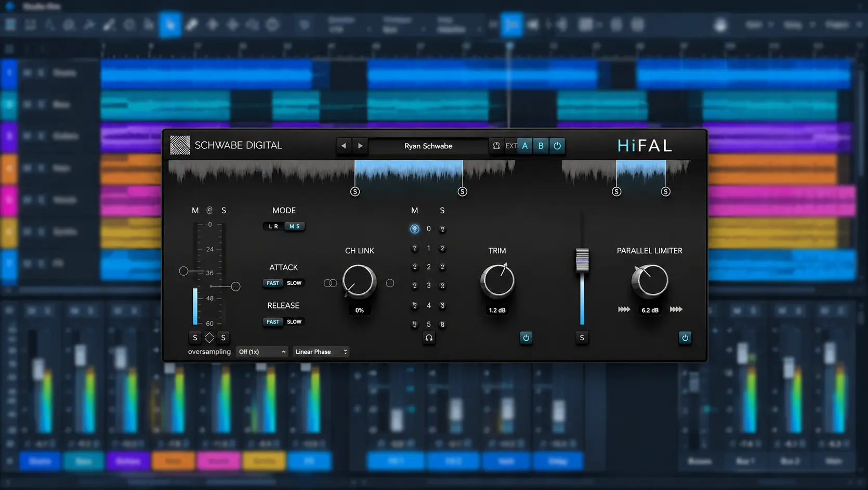Toggle the PARALLEL LIMITER power button
868x490 pixels.
[x=685, y=338]
